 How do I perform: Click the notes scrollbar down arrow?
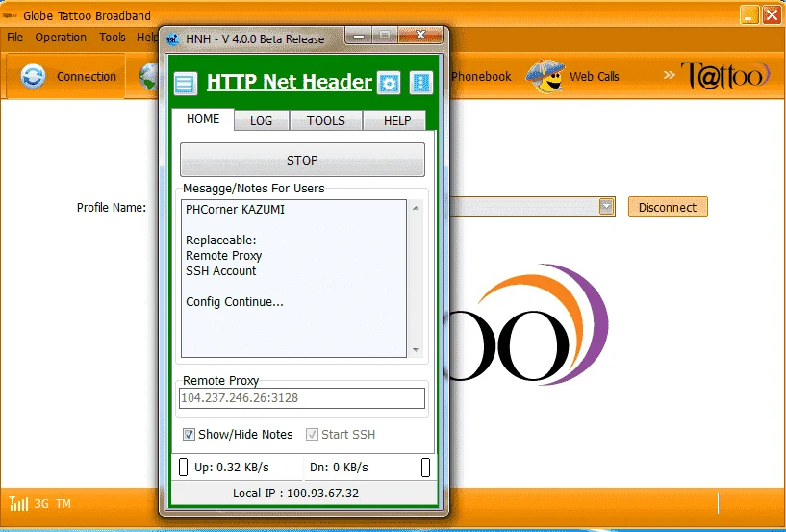[416, 350]
